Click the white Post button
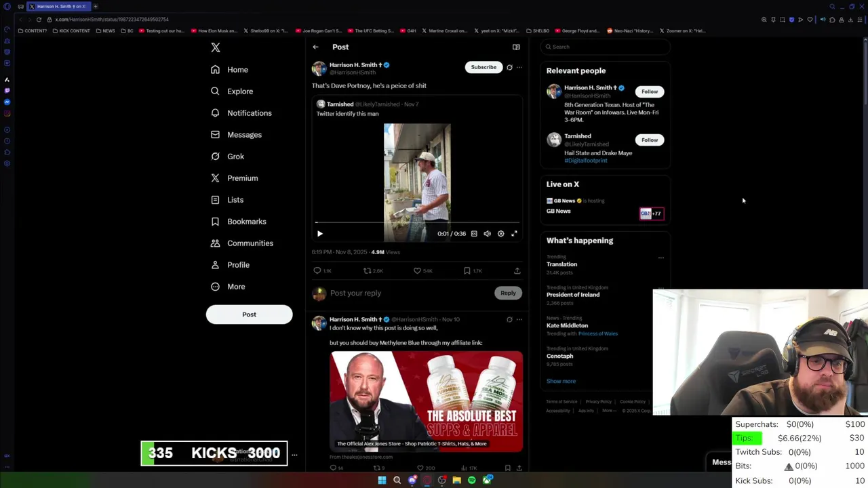Viewport: 868px width, 488px height. pos(249,314)
